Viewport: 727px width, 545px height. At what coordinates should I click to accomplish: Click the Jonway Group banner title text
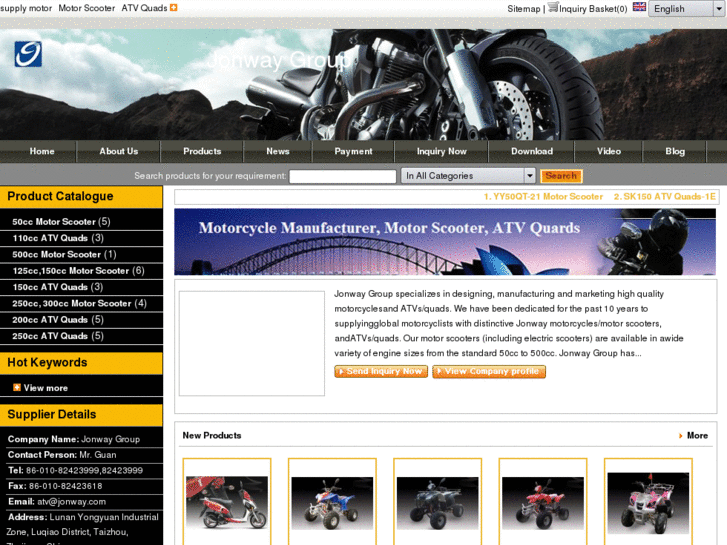[278, 60]
